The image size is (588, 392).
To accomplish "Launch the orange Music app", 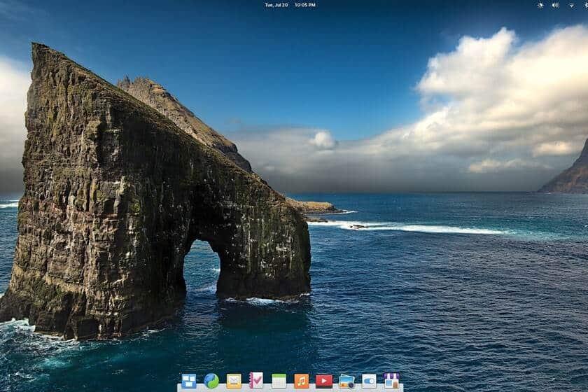I will pos(301,381).
